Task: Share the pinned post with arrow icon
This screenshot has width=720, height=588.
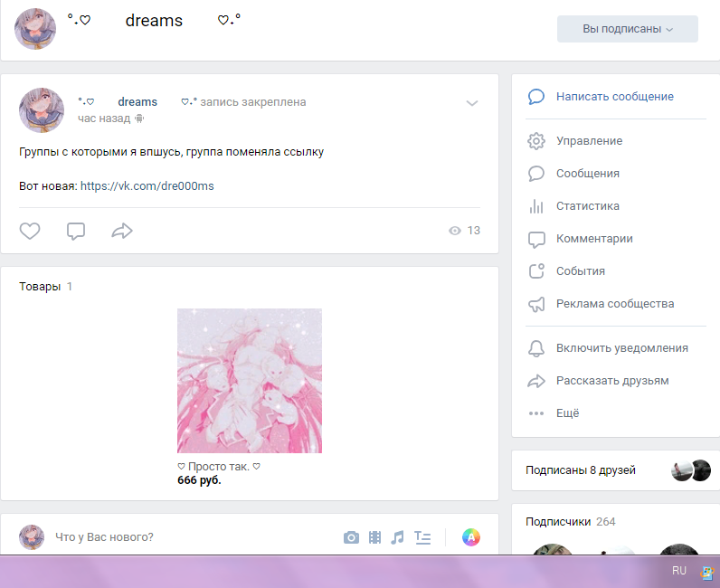Action: click(x=122, y=231)
